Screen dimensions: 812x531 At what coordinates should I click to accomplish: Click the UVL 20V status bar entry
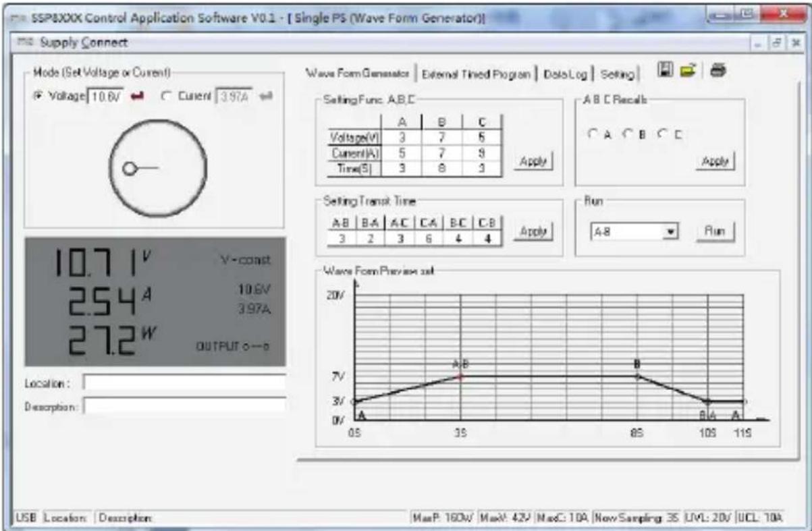click(x=709, y=518)
